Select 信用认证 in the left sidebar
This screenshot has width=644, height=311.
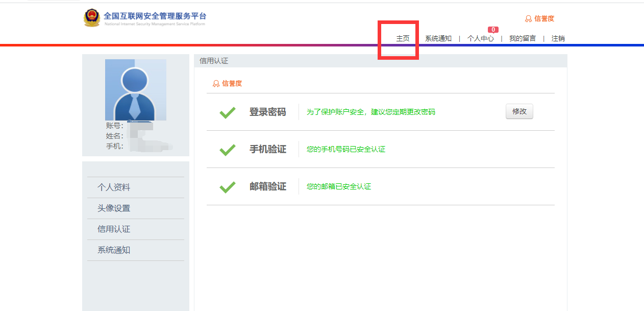pos(114,229)
